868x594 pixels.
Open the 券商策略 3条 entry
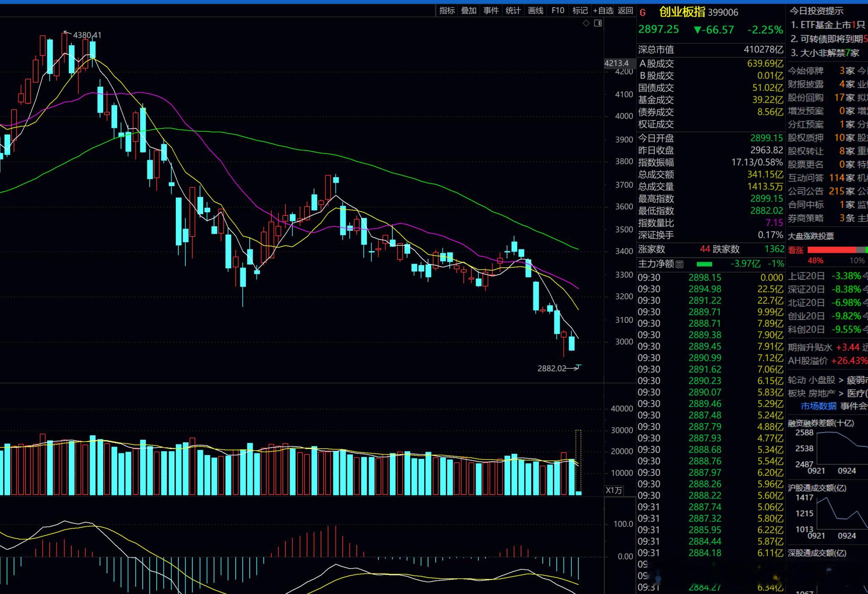point(821,218)
